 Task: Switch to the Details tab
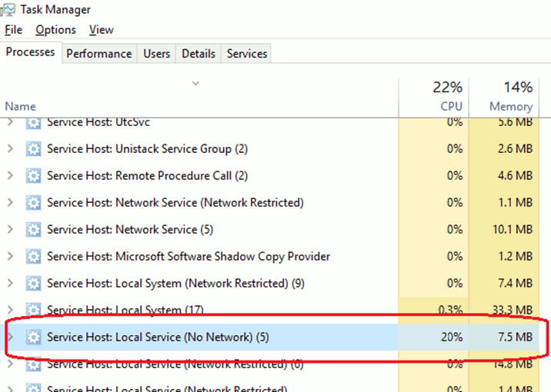click(199, 54)
